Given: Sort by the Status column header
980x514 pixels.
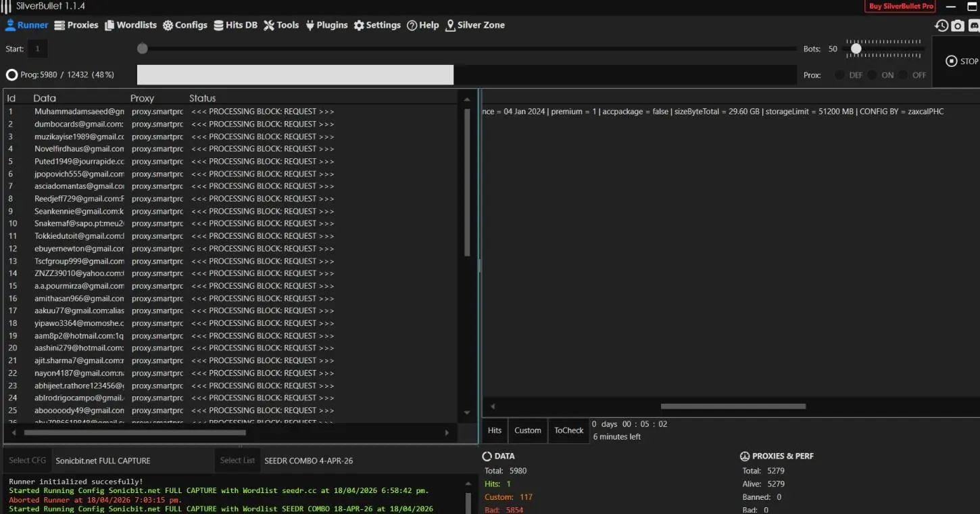Looking at the screenshot, I should point(203,98).
